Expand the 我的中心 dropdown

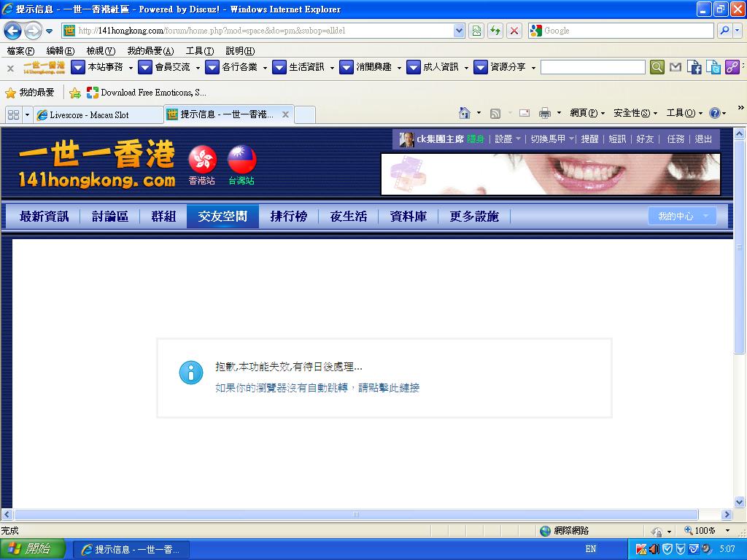point(682,216)
